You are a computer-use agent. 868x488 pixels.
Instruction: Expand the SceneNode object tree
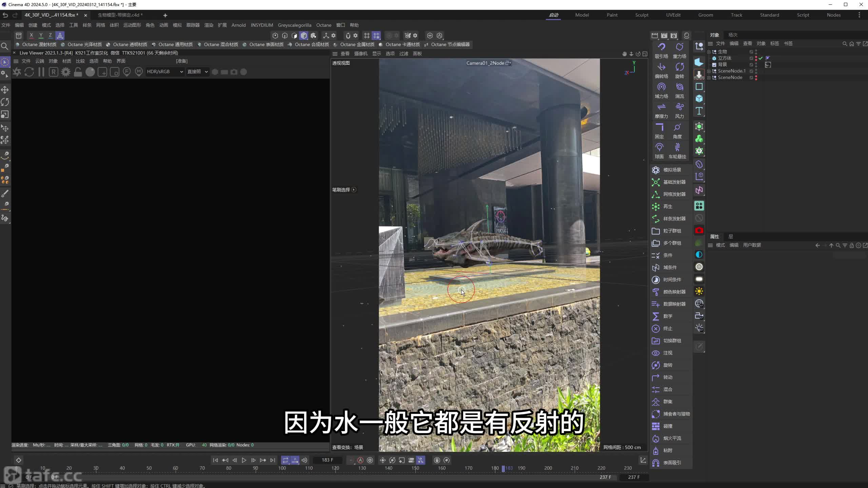(709, 78)
